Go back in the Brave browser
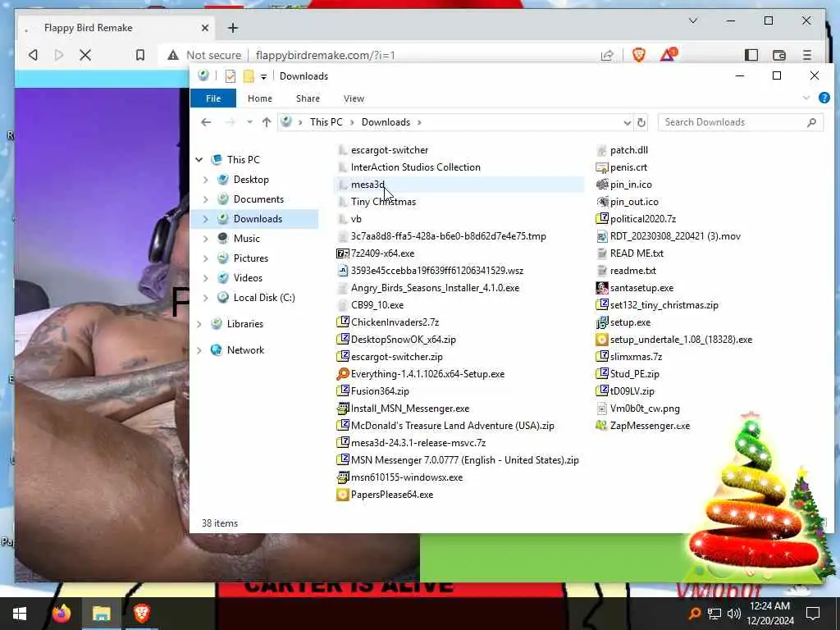840x630 pixels. coord(33,55)
